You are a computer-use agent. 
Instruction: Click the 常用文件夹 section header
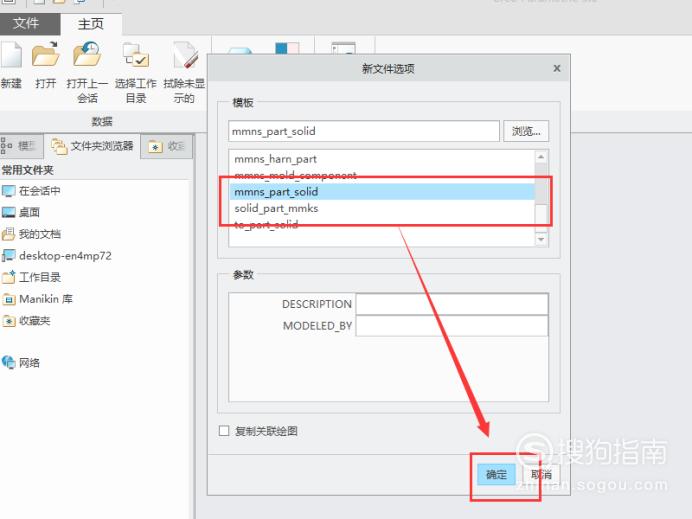[27, 170]
